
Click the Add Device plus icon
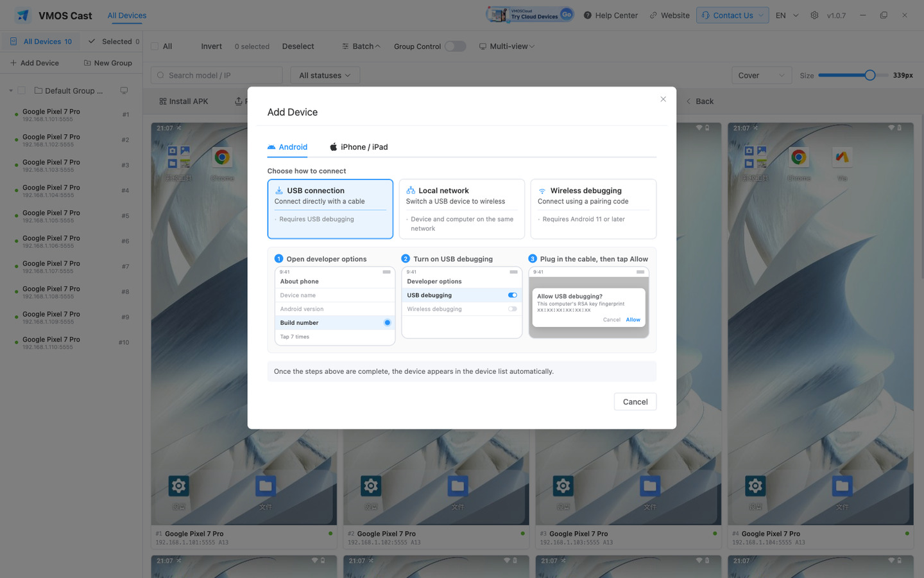(x=13, y=63)
